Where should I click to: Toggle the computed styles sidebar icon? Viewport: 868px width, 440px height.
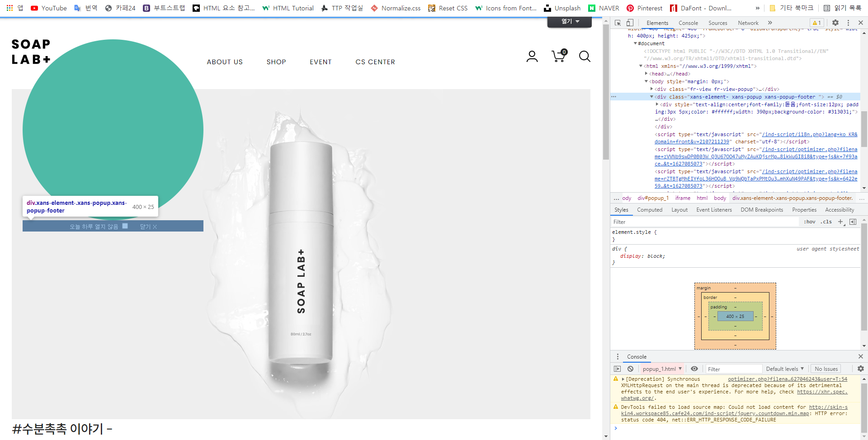click(x=853, y=222)
